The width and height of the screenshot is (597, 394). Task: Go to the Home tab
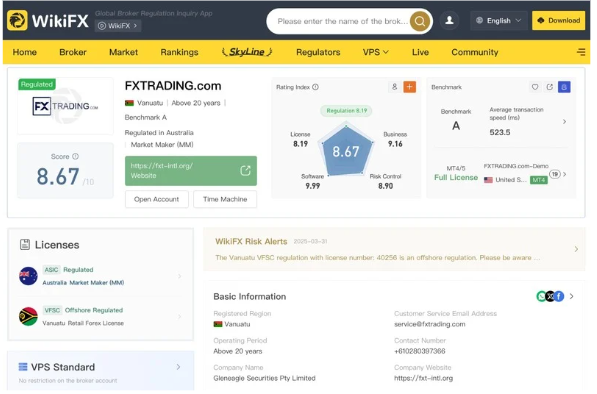tap(25, 52)
